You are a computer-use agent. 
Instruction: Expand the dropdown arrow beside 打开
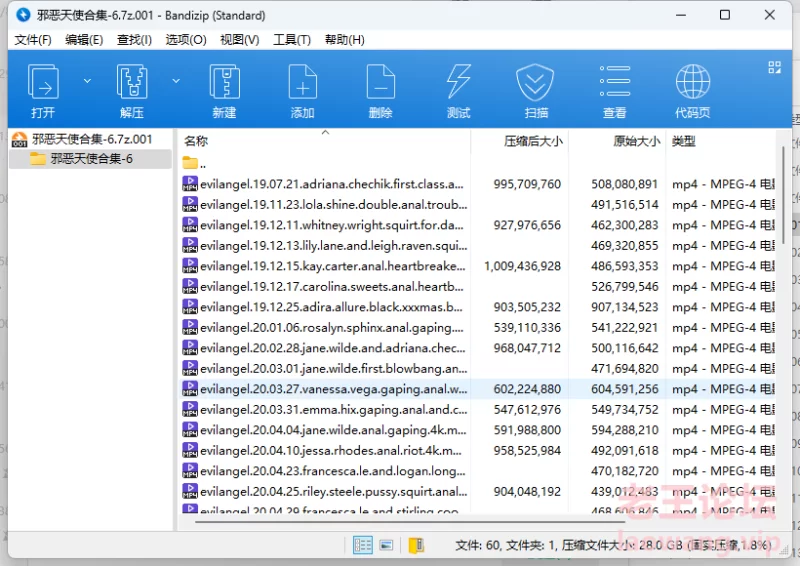[x=87, y=81]
